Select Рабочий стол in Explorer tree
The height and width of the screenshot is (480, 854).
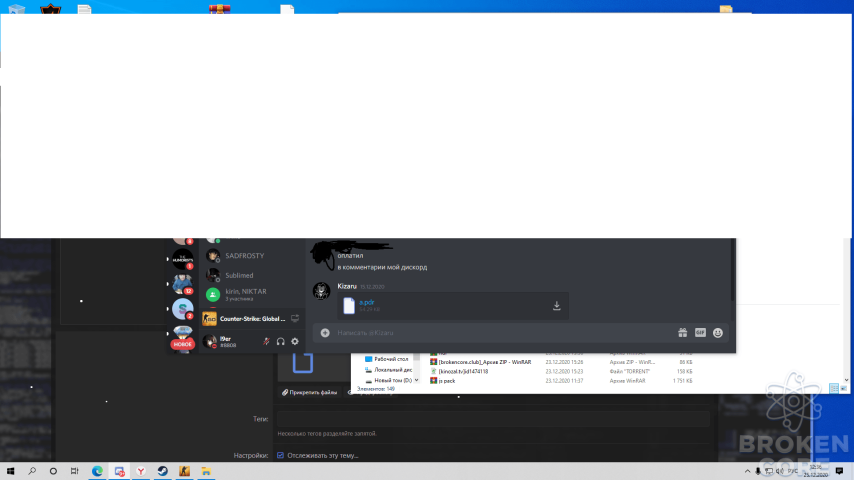click(x=386, y=359)
